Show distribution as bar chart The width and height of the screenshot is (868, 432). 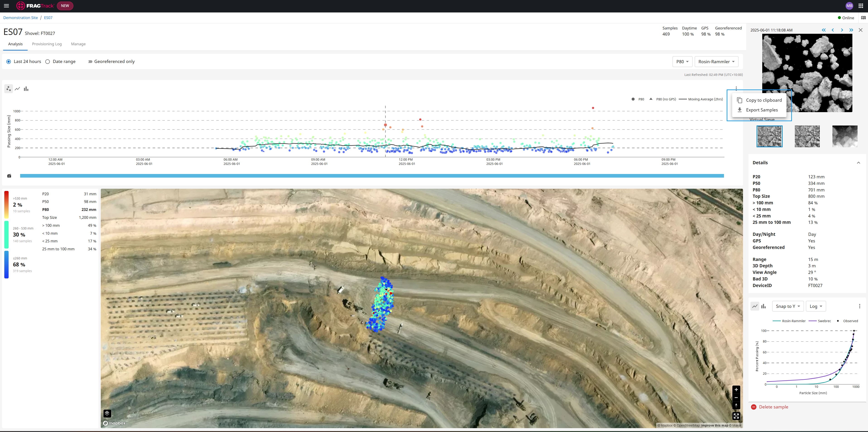click(x=764, y=306)
